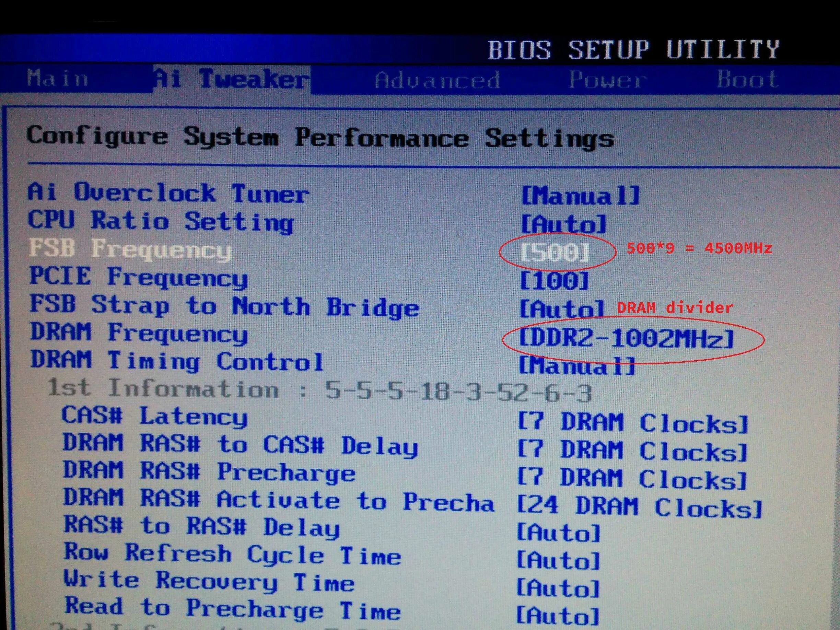
Task: Open the Power tab
Action: [x=608, y=80]
